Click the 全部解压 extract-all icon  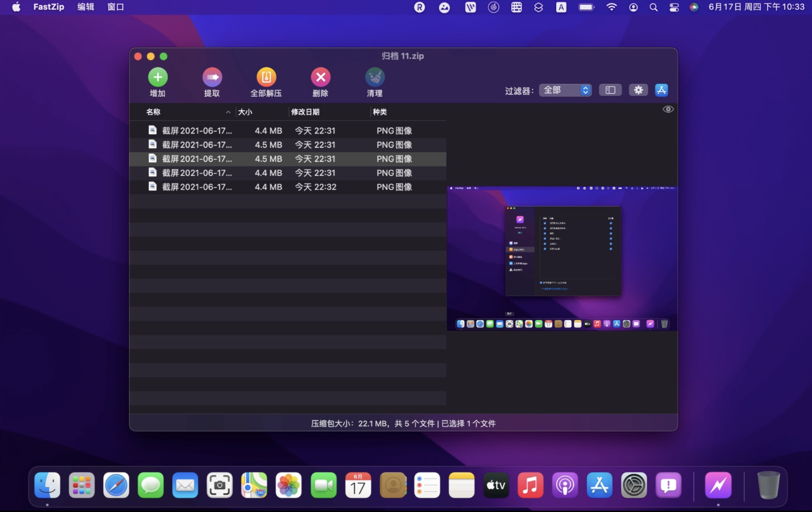tap(266, 77)
